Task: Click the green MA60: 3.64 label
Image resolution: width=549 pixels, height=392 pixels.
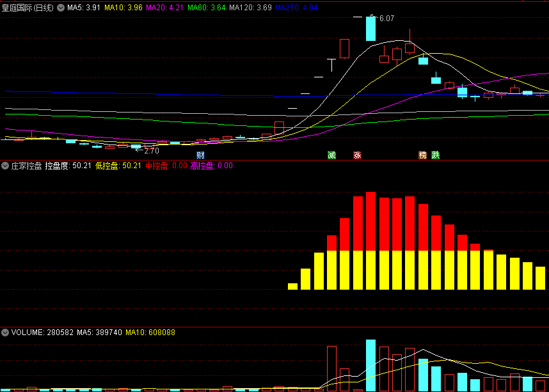Action: tap(207, 8)
